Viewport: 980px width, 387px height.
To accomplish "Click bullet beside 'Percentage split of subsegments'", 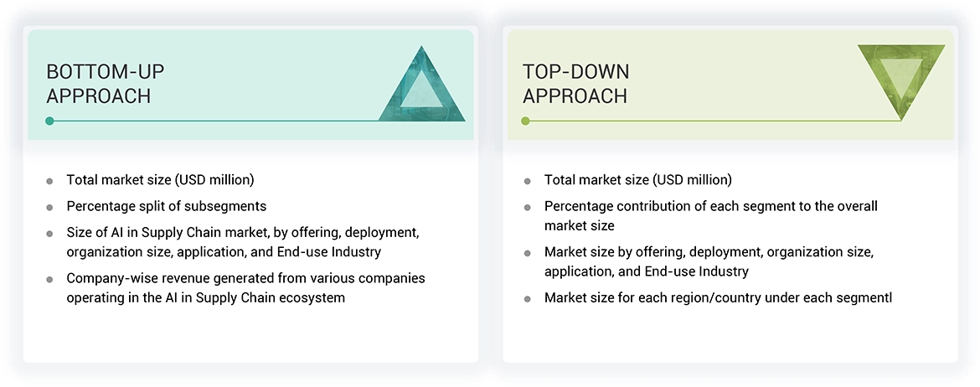I will 50,206.
